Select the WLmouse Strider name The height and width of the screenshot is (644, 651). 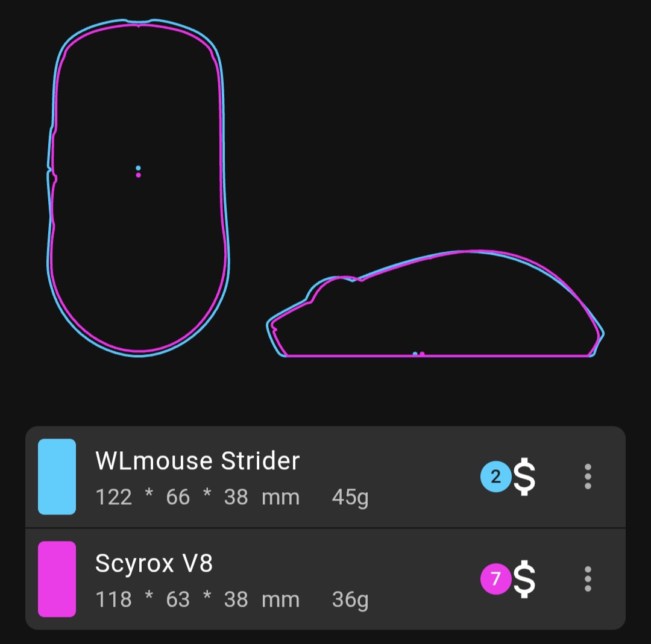(x=198, y=461)
